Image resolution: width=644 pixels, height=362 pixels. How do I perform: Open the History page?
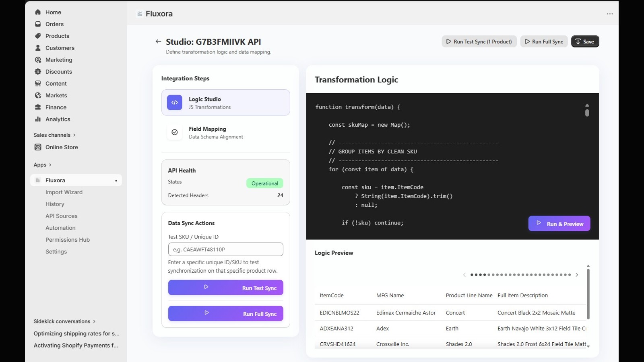tap(55, 204)
